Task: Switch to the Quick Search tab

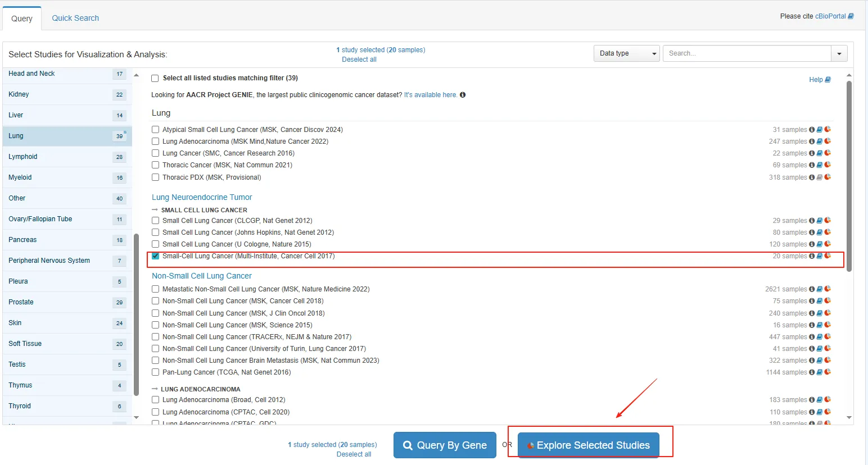Action: (75, 18)
